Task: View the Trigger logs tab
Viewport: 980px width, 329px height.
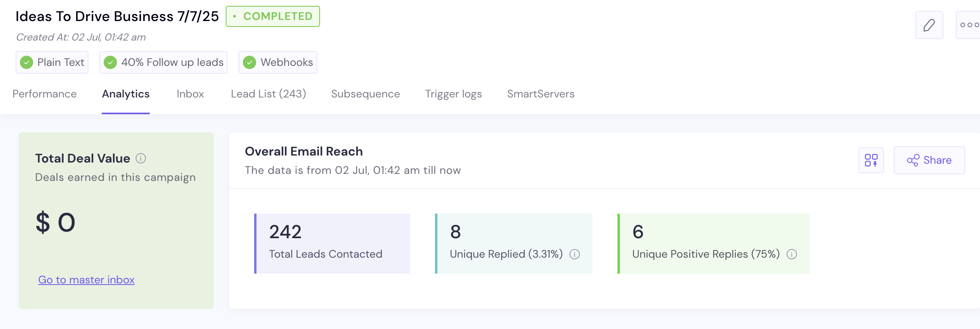Action: coord(453,94)
